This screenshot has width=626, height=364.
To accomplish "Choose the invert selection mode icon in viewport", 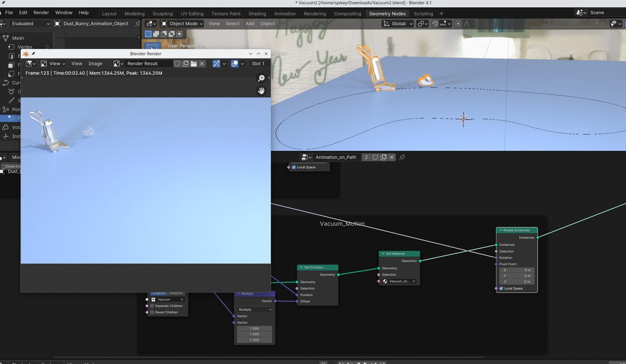I will (172, 34).
